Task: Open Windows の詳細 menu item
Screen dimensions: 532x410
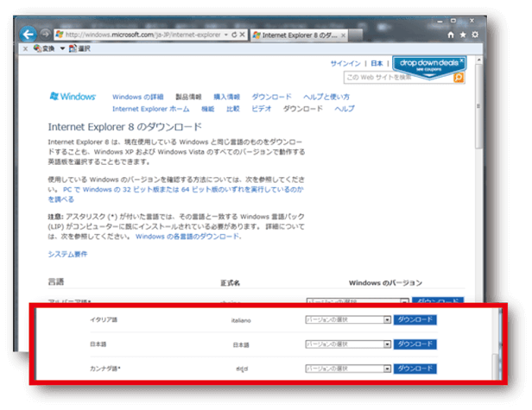Action: click(138, 97)
